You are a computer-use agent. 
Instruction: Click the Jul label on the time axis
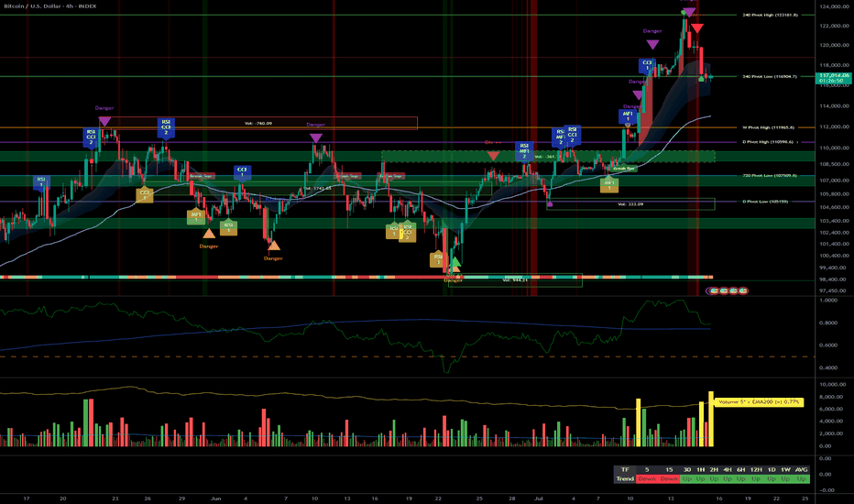coord(539,498)
